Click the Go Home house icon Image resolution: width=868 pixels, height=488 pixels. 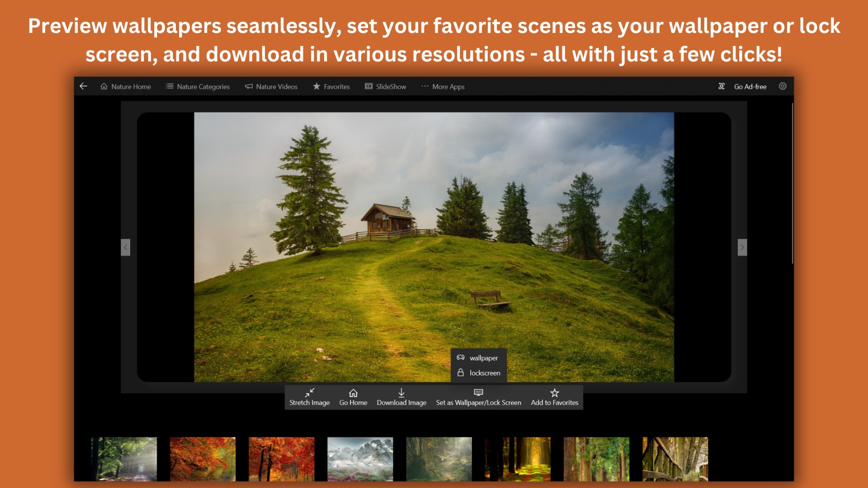(x=353, y=392)
